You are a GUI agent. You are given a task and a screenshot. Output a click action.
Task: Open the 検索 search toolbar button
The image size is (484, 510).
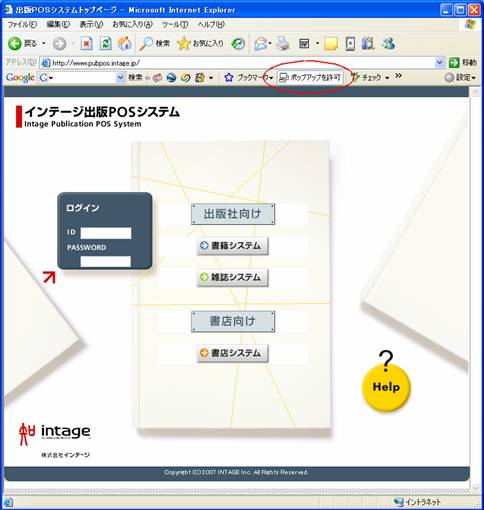pyautogui.click(x=155, y=44)
